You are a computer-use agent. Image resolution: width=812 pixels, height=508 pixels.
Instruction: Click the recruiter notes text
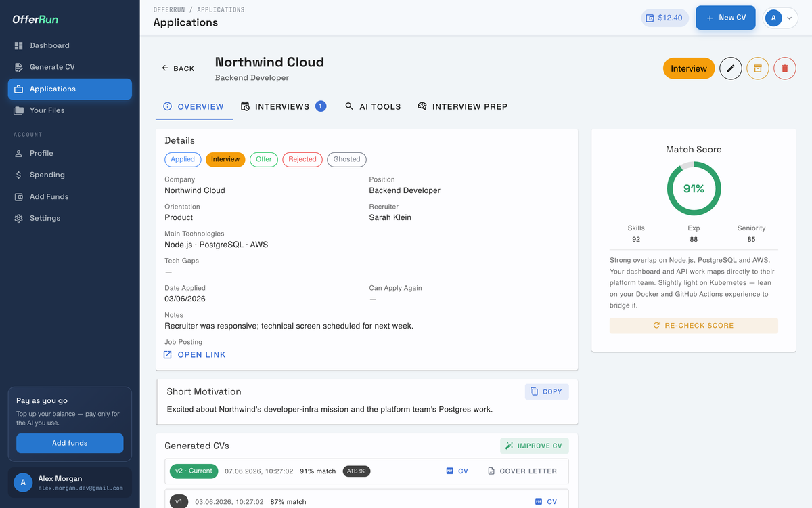[289, 326]
